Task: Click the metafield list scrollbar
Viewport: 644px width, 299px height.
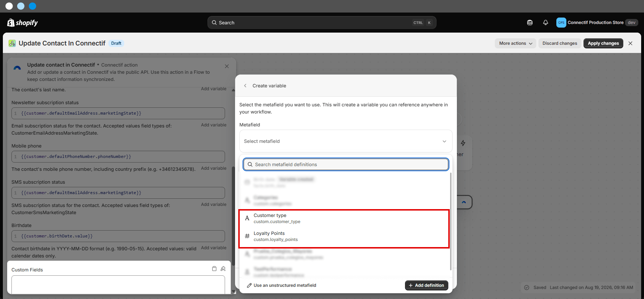Action: (x=450, y=221)
